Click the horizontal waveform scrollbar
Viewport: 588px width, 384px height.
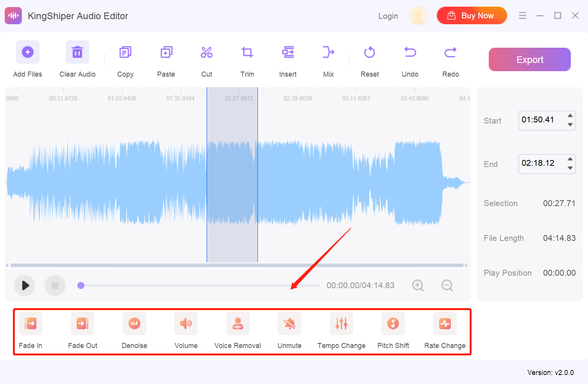pyautogui.click(x=237, y=265)
